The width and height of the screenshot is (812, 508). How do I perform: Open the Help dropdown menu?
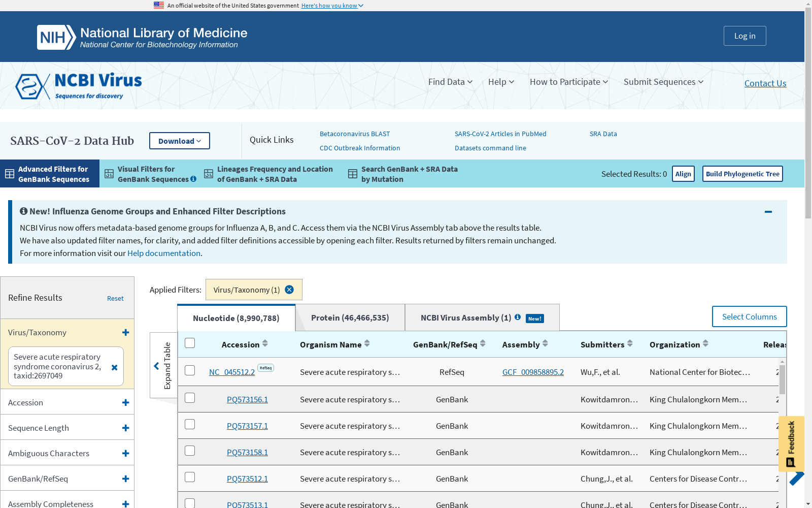[x=501, y=82]
